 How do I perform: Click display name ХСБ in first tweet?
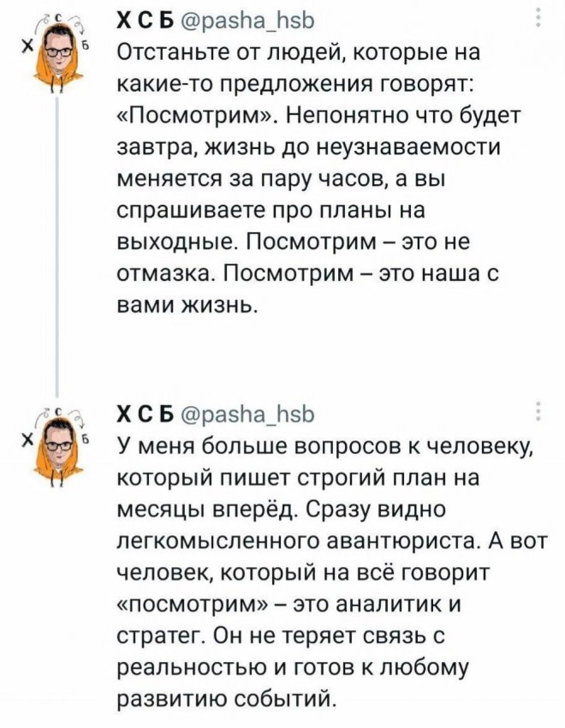click(x=145, y=21)
